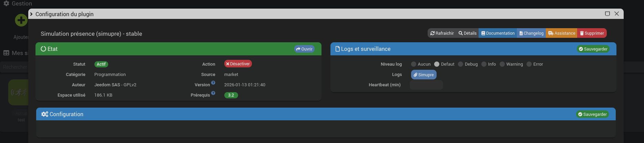Click the Version help question mark

tap(213, 83)
